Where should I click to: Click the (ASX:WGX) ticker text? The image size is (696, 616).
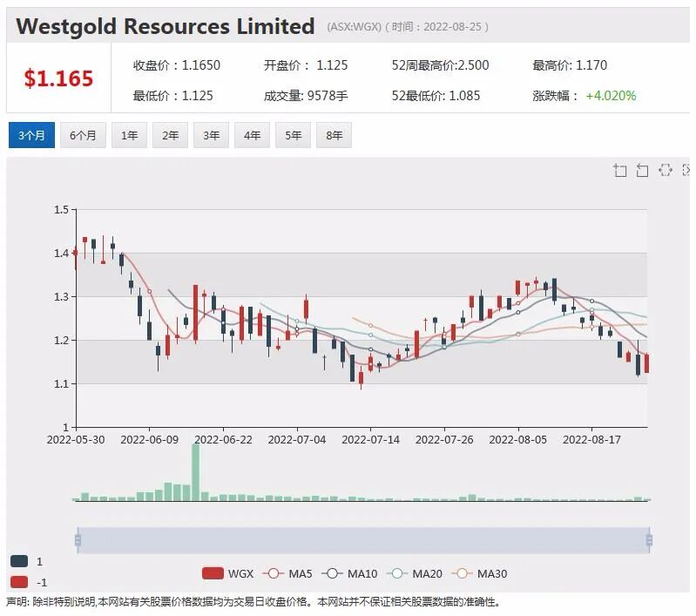pyautogui.click(x=355, y=27)
